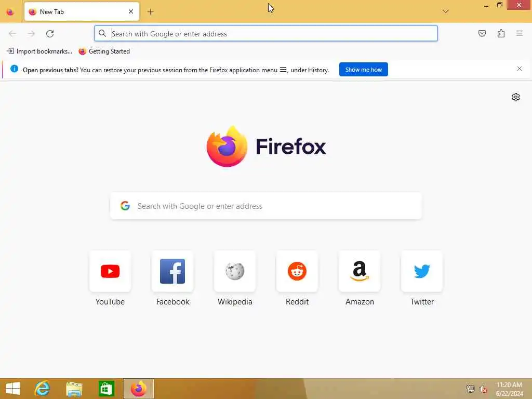Image resolution: width=532 pixels, height=399 pixels.
Task: Click the muted volume tray icon
Action: click(483, 389)
